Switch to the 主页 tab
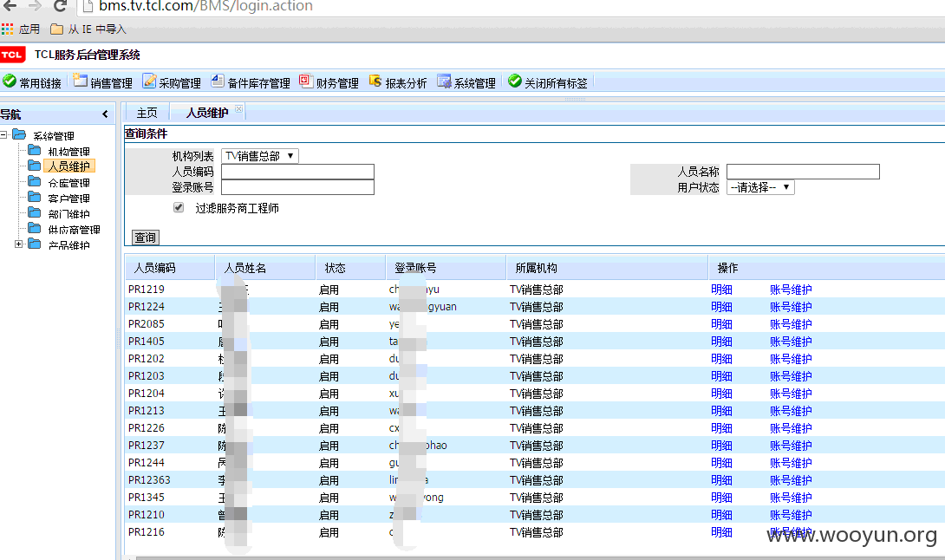Screen dimensions: 945x560 pos(147,113)
